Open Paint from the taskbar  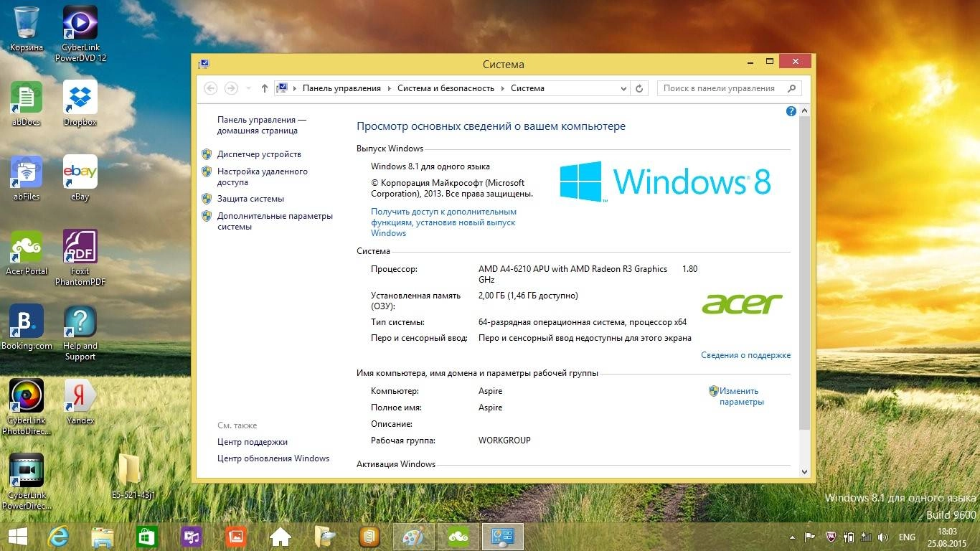pos(414,537)
